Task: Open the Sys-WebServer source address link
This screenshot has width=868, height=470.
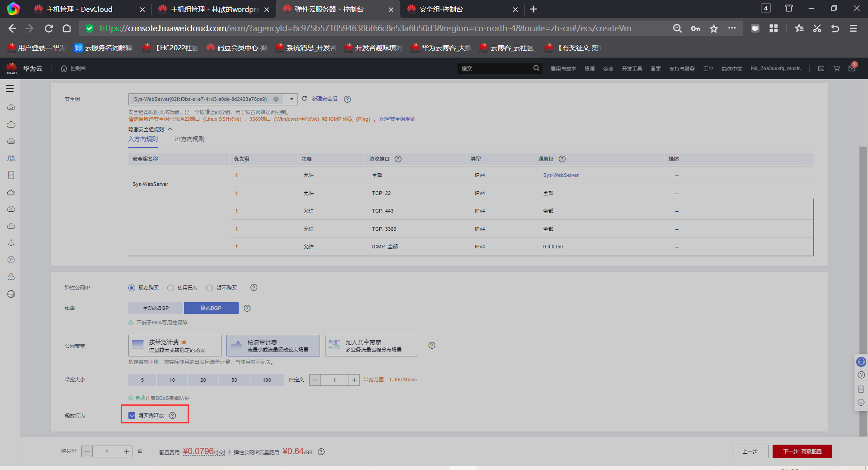Action: [x=561, y=175]
